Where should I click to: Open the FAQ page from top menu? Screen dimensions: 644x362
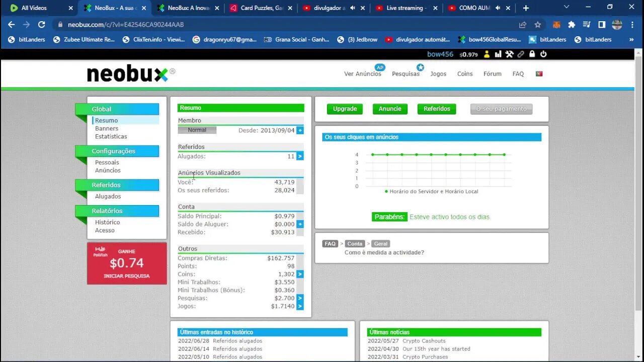coord(518,74)
